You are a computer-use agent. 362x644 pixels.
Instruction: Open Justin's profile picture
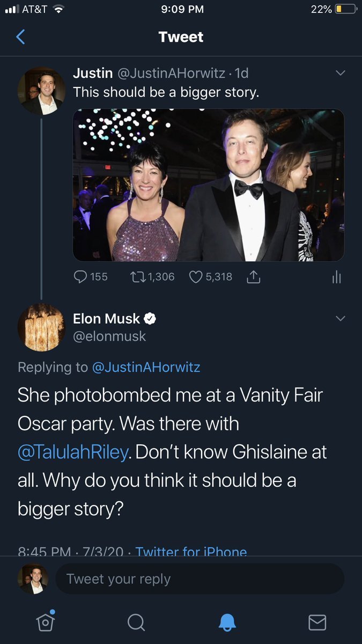click(42, 91)
